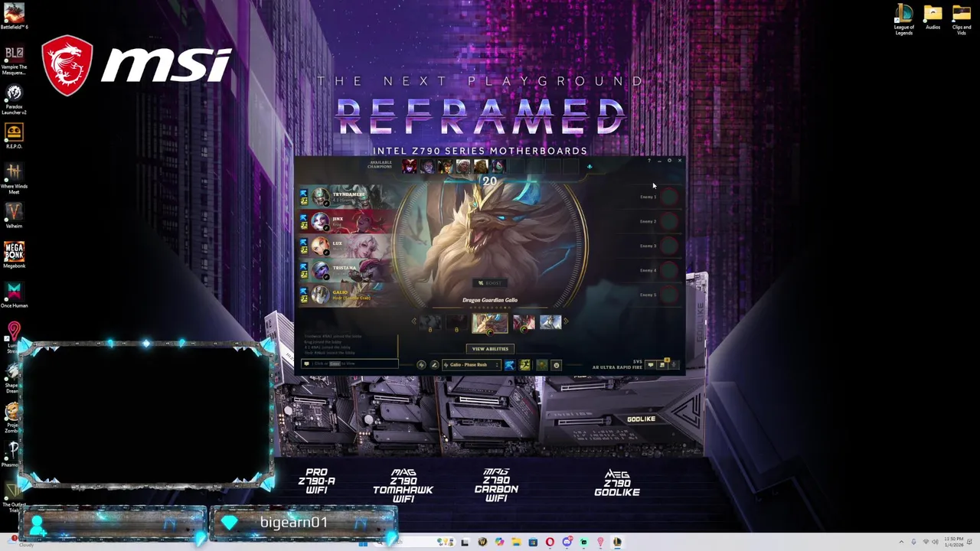
Task: Select Vampire The Masquerade desktop shortcut
Action: click(x=14, y=60)
